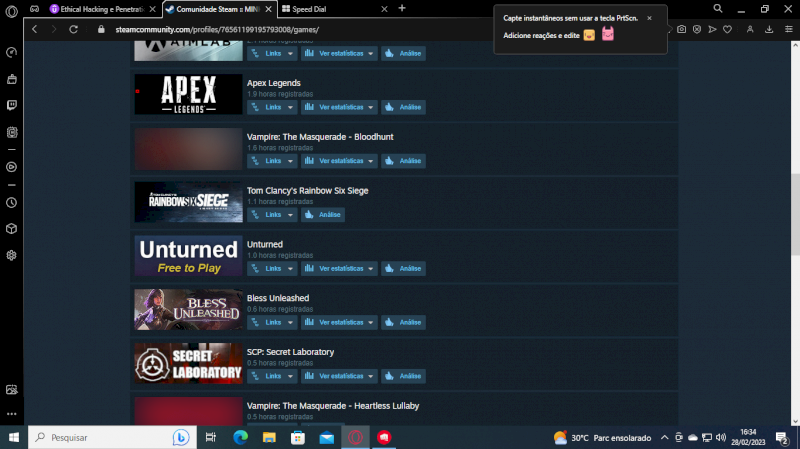The width and height of the screenshot is (800, 449).
Task: Click Análise button for Rainbow Six Siege
Action: point(323,215)
